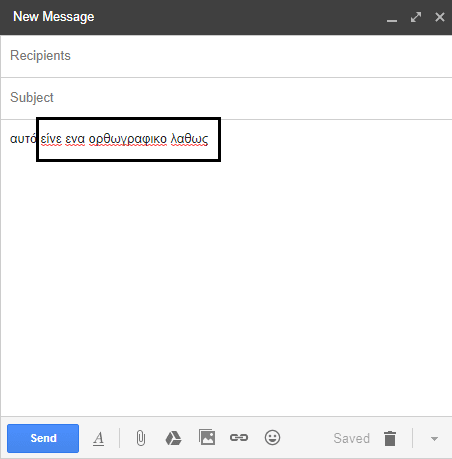This screenshot has height=459, width=452.
Task: Open the emoticon picker smiley icon
Action: [x=272, y=437]
